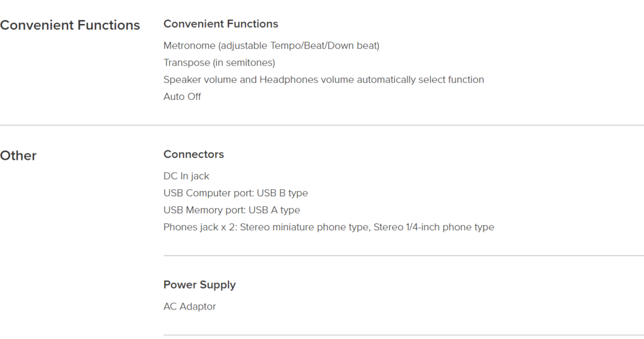Click the Speaker volume and Headphones line
Screen dimensions: 644x339
[324, 79]
